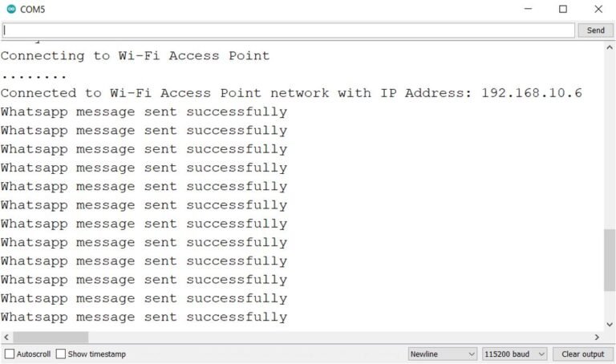Viewport: 616px width, 364px height.
Task: Maximize the COM5 serial monitor window
Action: coord(562,9)
